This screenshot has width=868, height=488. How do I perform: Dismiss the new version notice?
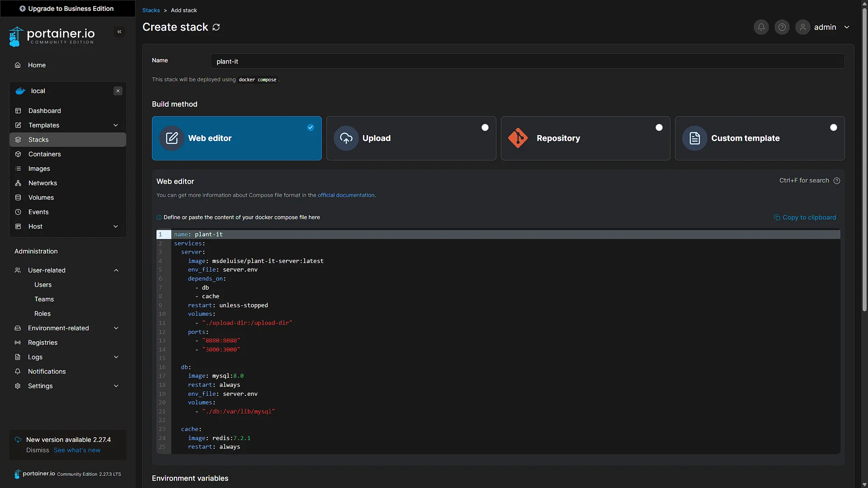coord(38,450)
